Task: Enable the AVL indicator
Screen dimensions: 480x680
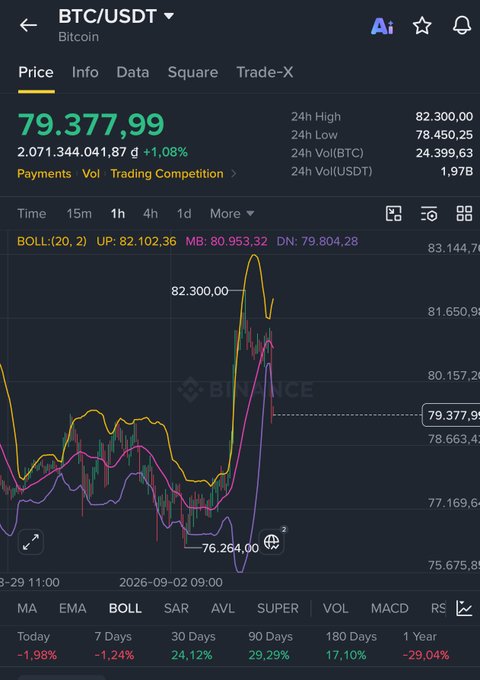Action: (222, 608)
